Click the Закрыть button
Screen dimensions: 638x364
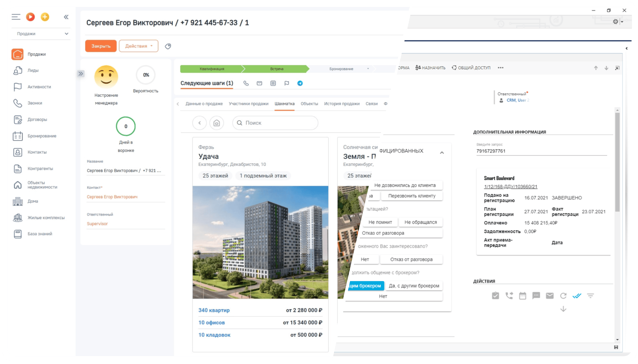tap(101, 46)
